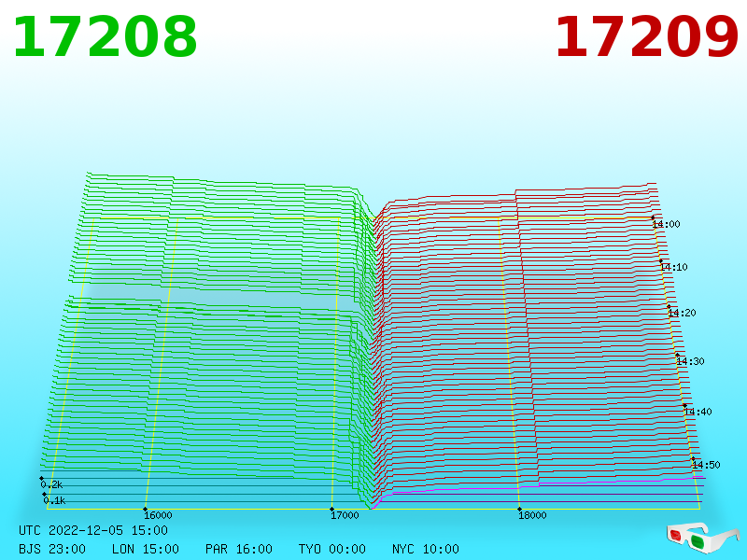The height and width of the screenshot is (560, 747).
Task: Click the 0.1k volume axis label
Action: click(54, 500)
